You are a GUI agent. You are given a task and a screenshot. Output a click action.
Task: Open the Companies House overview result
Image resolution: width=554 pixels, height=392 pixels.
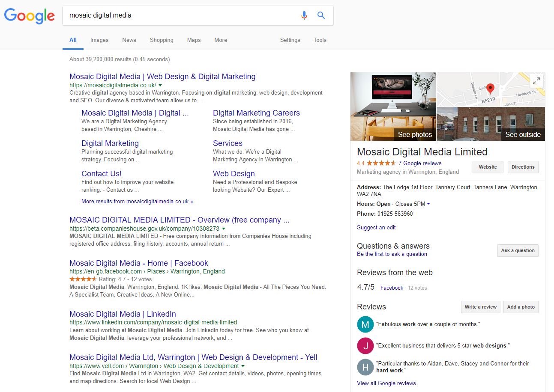[x=180, y=220]
